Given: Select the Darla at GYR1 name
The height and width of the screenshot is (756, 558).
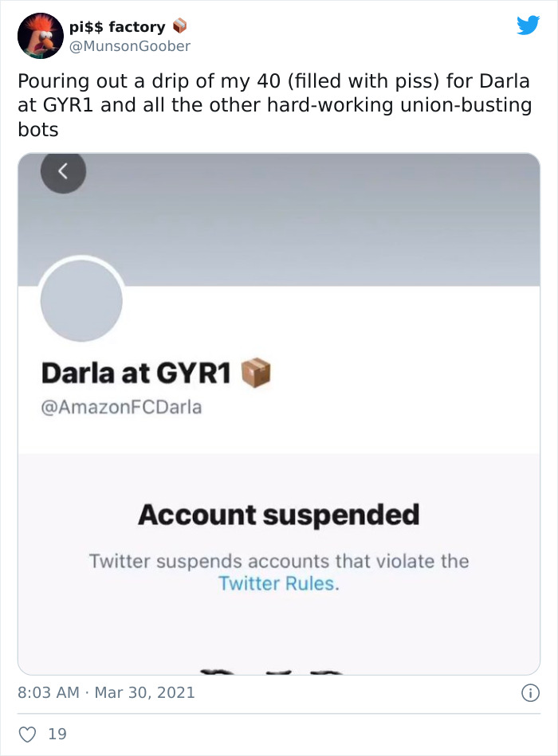Looking at the screenshot, I should click(141, 372).
